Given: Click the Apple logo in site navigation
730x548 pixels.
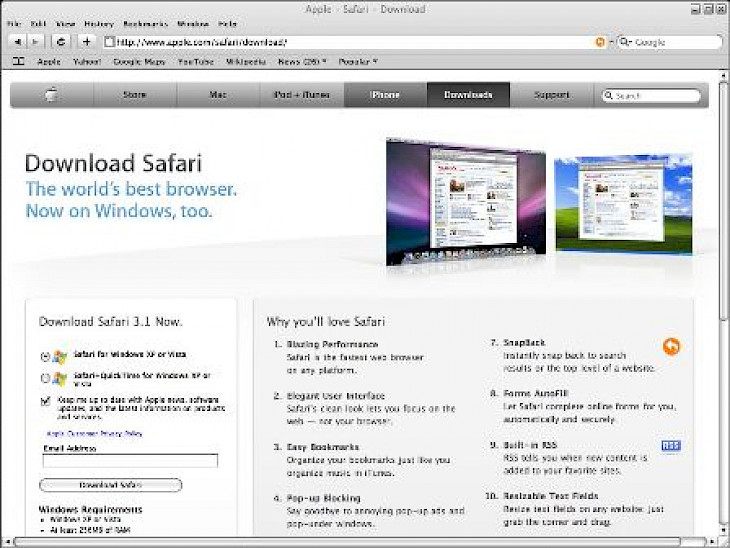Looking at the screenshot, I should point(52,95).
